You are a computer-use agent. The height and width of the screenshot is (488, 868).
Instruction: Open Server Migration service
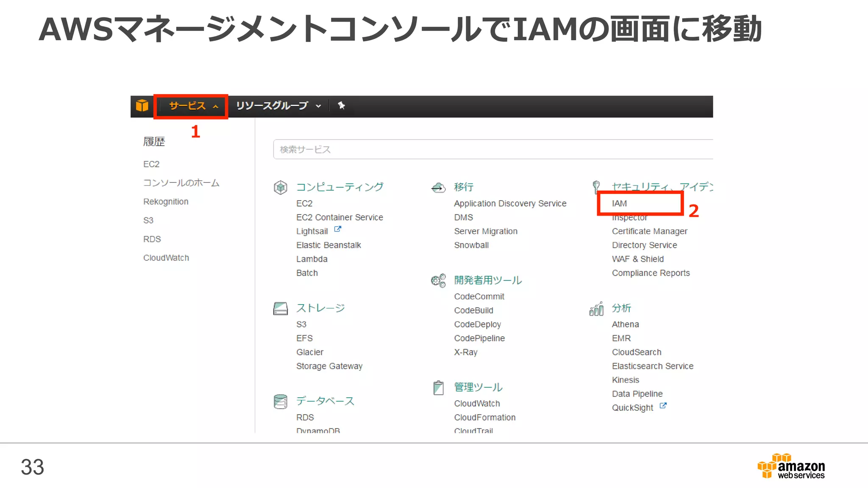(x=486, y=231)
